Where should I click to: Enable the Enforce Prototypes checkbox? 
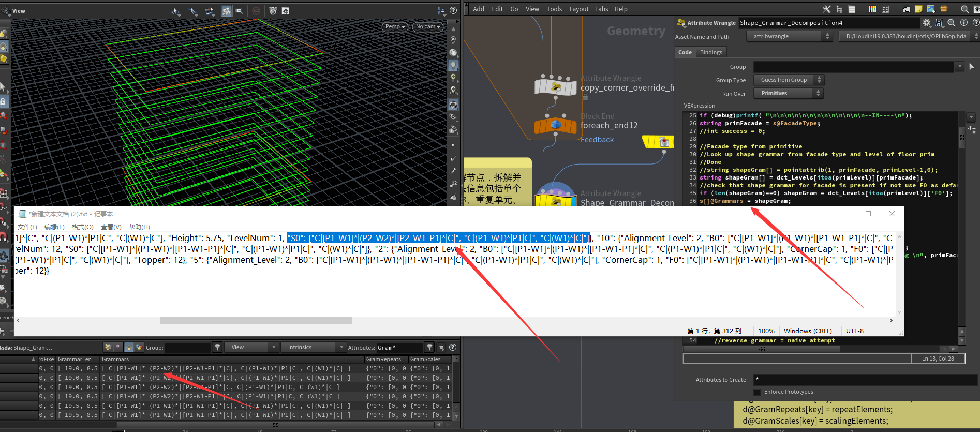[x=758, y=392]
